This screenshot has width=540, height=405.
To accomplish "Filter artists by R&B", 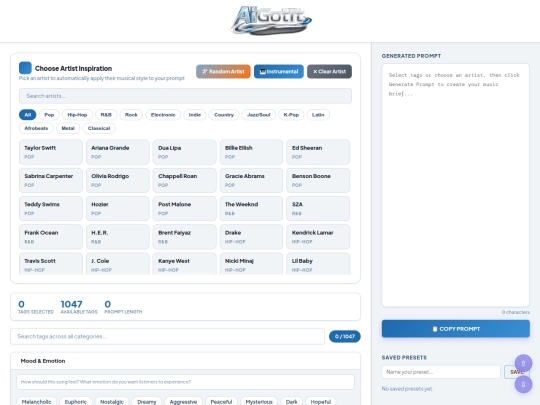I will (106, 115).
